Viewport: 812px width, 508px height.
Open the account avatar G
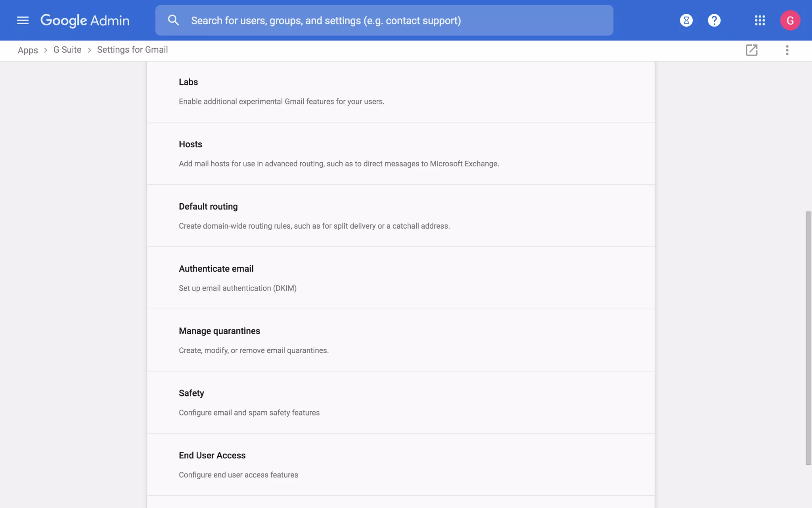click(x=790, y=20)
